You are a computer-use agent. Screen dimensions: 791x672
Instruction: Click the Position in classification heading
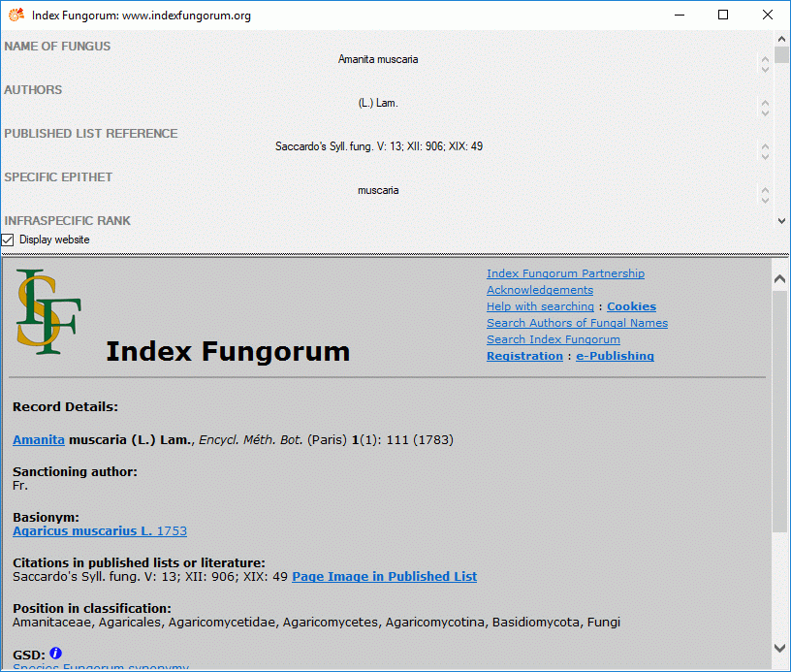[92, 608]
